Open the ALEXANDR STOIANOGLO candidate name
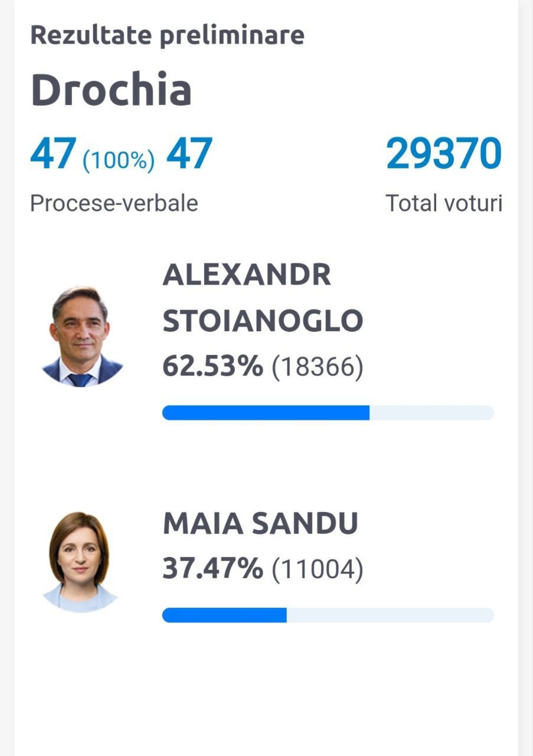 coord(263,298)
